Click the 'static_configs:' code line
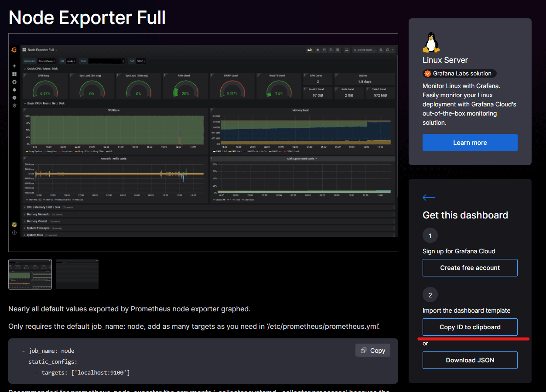546x392 pixels. pos(53,361)
